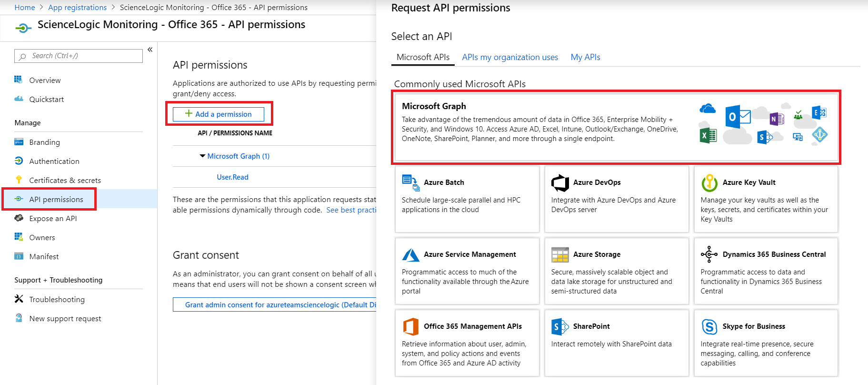The width and height of the screenshot is (868, 385).
Task: Click the Search (Ctrl+/) input field
Action: (x=79, y=56)
